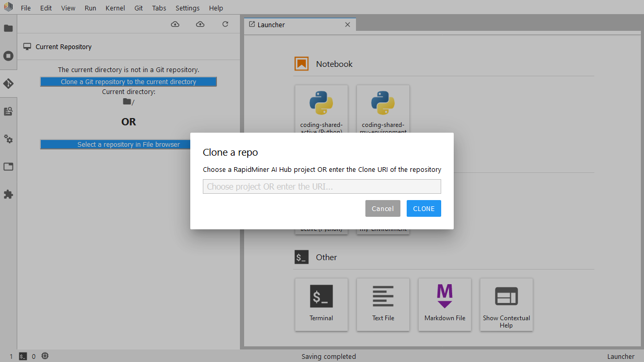Open the Settings menu
The width and height of the screenshot is (644, 362).
(x=187, y=8)
